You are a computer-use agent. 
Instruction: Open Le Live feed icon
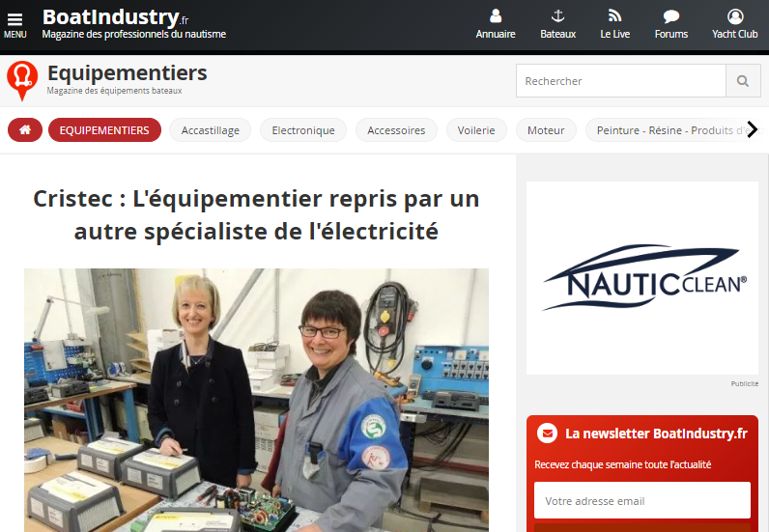click(614, 16)
